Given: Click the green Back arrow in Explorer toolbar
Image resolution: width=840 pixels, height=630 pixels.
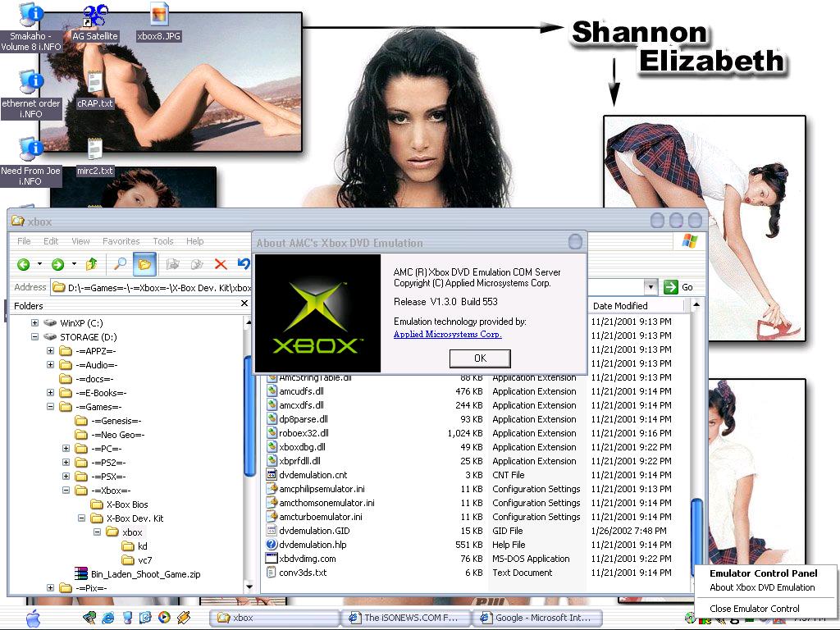Looking at the screenshot, I should [x=23, y=264].
